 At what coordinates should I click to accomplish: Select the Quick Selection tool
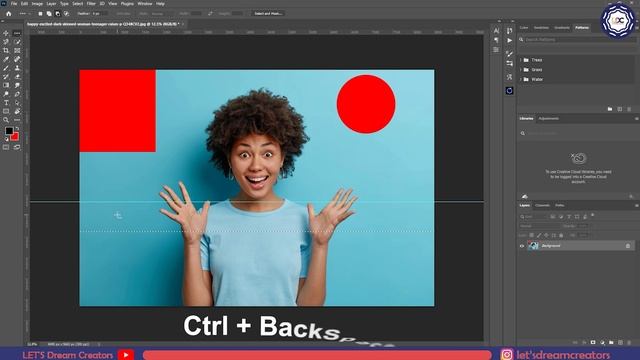coord(17,42)
